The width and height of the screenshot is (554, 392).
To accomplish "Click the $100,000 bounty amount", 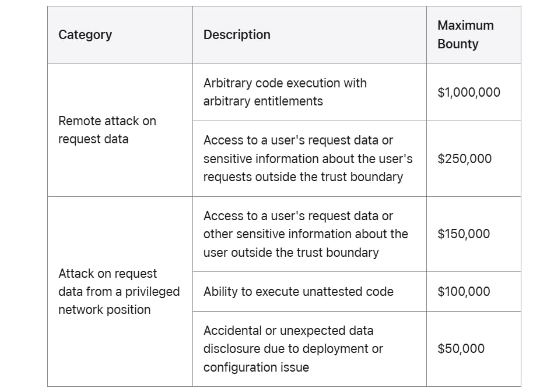I will tap(464, 291).
